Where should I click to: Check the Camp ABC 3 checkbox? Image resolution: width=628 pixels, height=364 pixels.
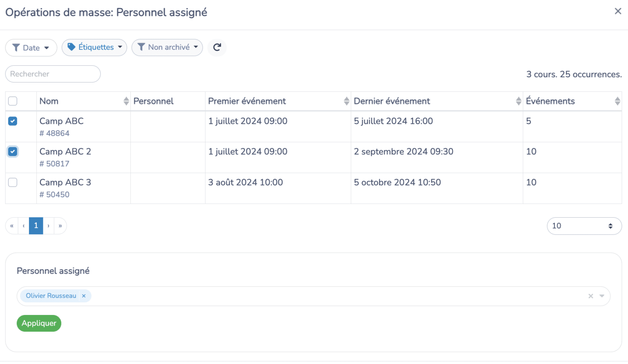(x=13, y=182)
